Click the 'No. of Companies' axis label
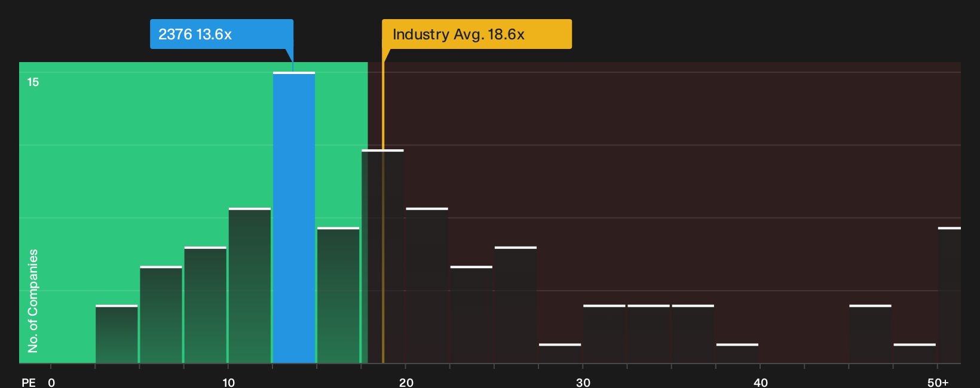Viewport: 980px width, 388px height. point(33,301)
